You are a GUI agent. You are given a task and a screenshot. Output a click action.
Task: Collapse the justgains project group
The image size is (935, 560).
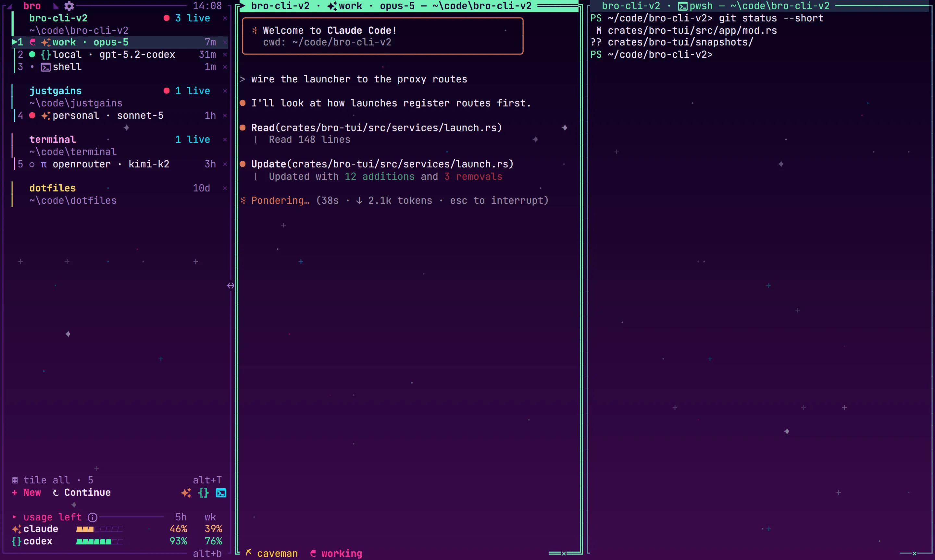56,91
